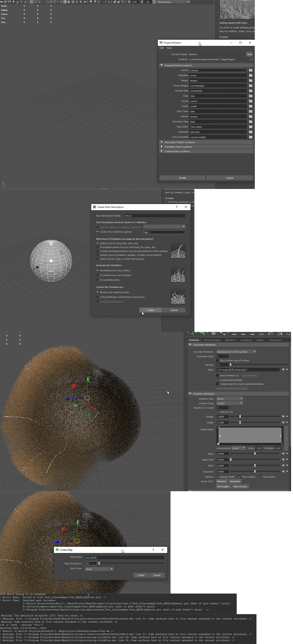
Task: Browse folder for AutoSave location
Action: tap(251, 132)
